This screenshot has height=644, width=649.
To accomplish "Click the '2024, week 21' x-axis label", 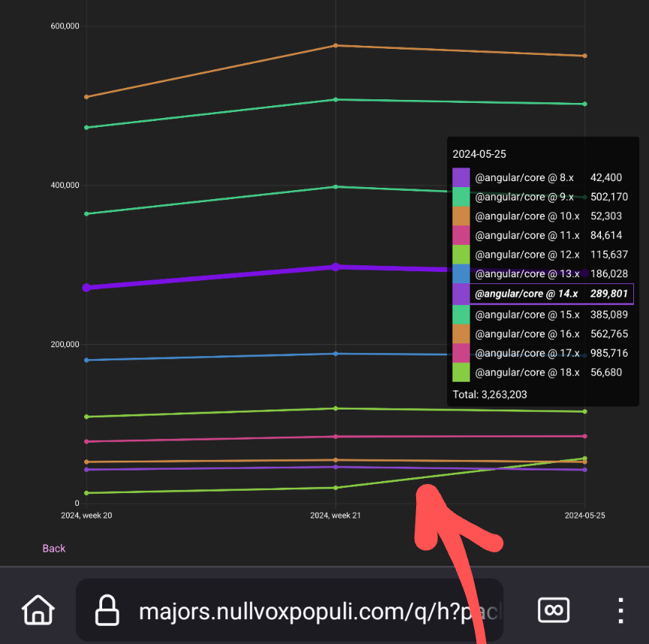I will [335, 516].
